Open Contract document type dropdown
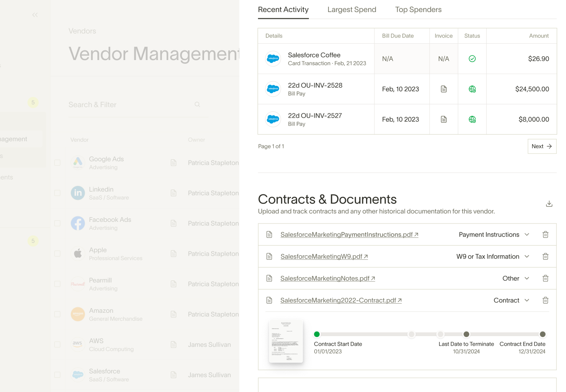Screen dimensions: 566x392 point(512,300)
